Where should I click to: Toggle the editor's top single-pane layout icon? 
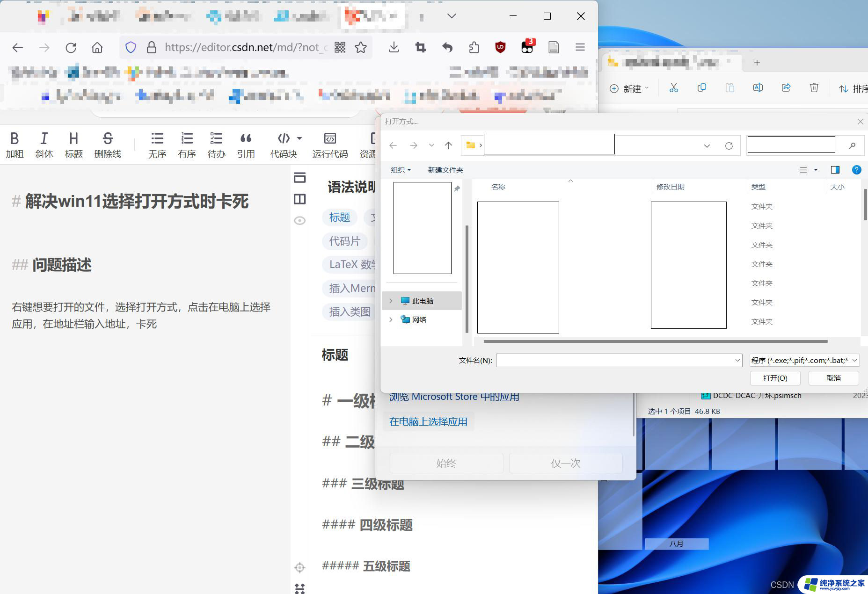(x=300, y=178)
